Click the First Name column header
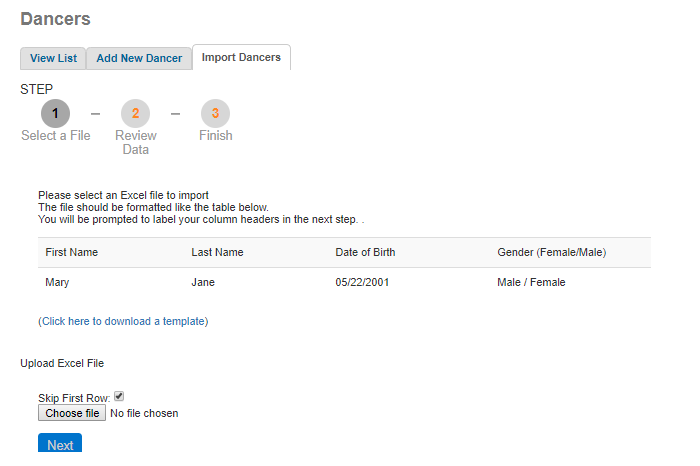Image resolution: width=700 pixels, height=466 pixels. 72,252
